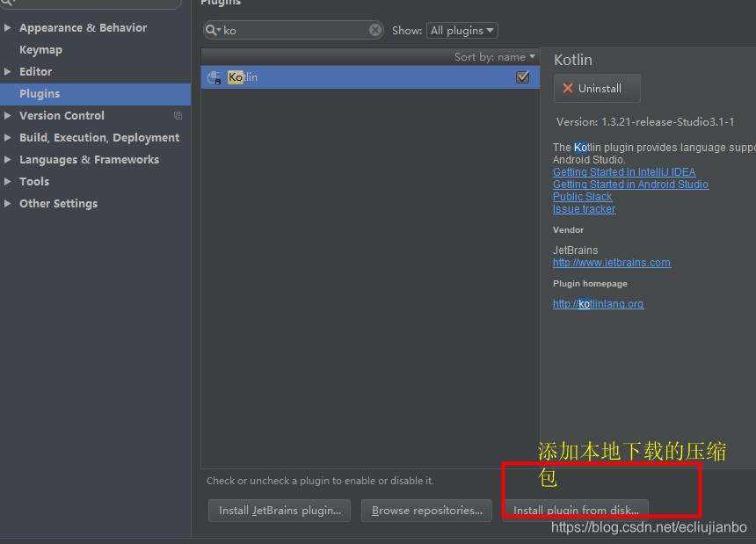
Task: Select Keymap in settings tree
Action: click(x=40, y=49)
